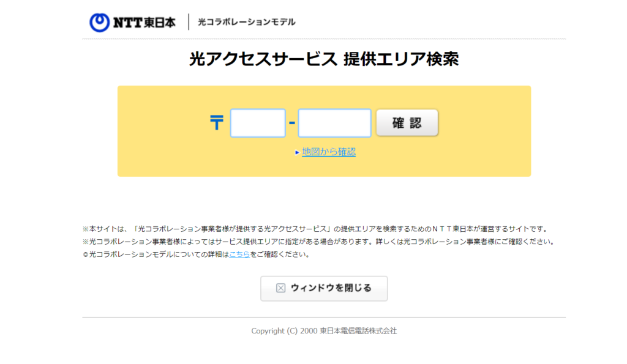Click the ウィンドウを閉じる button
This screenshot has width=627, height=364.
click(x=324, y=288)
